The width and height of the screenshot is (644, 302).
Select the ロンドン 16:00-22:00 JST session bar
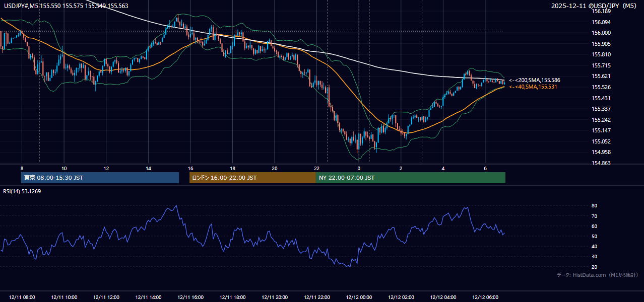(x=252, y=178)
